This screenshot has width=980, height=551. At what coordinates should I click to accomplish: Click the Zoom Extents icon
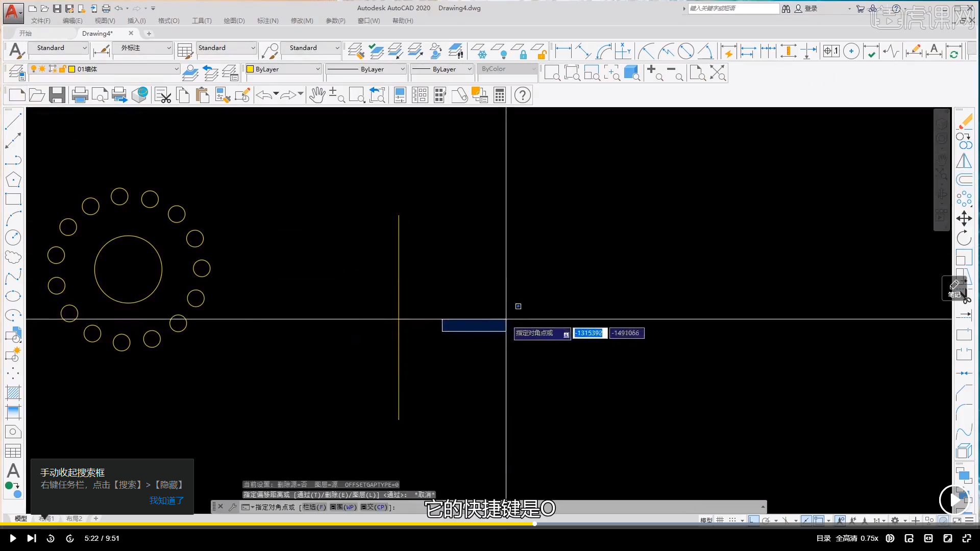click(718, 72)
